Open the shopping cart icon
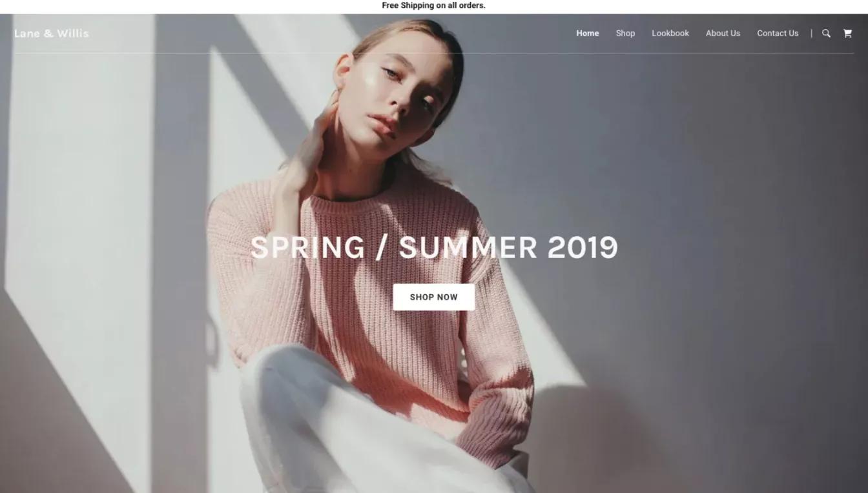868x493 pixels. pos(847,34)
